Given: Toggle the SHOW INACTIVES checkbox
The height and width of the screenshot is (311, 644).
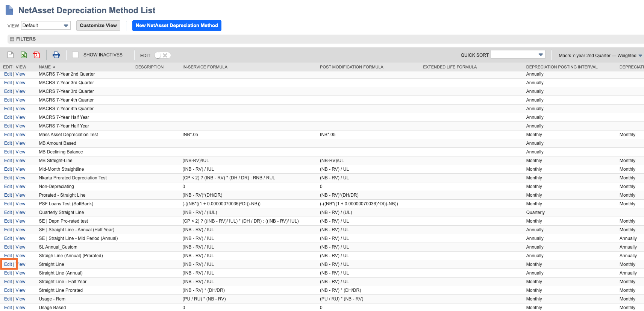Looking at the screenshot, I should (x=75, y=55).
